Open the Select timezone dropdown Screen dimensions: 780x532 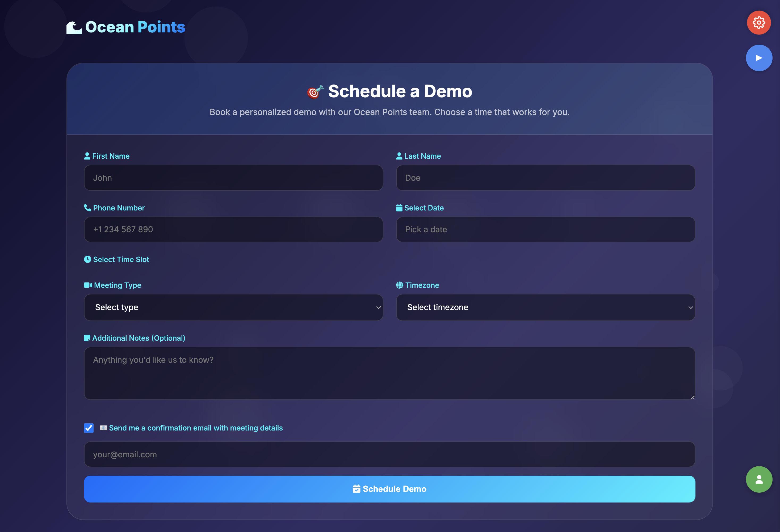point(546,307)
